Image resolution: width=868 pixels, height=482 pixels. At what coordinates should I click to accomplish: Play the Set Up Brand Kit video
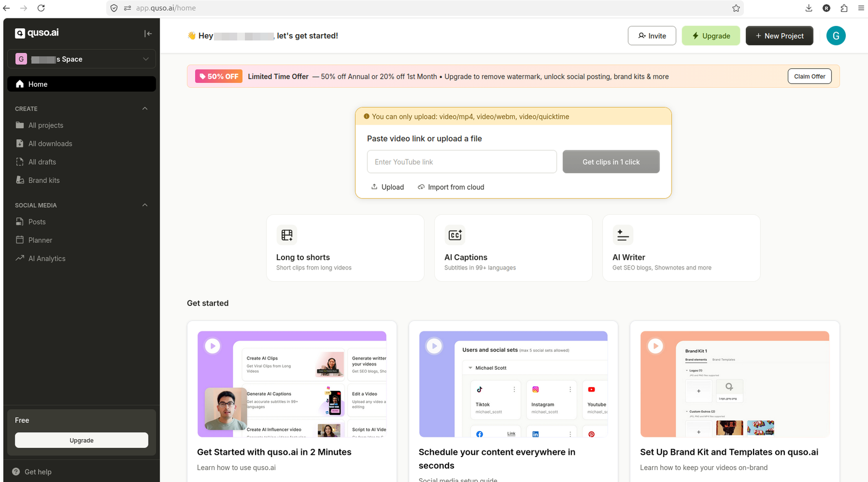pos(655,346)
